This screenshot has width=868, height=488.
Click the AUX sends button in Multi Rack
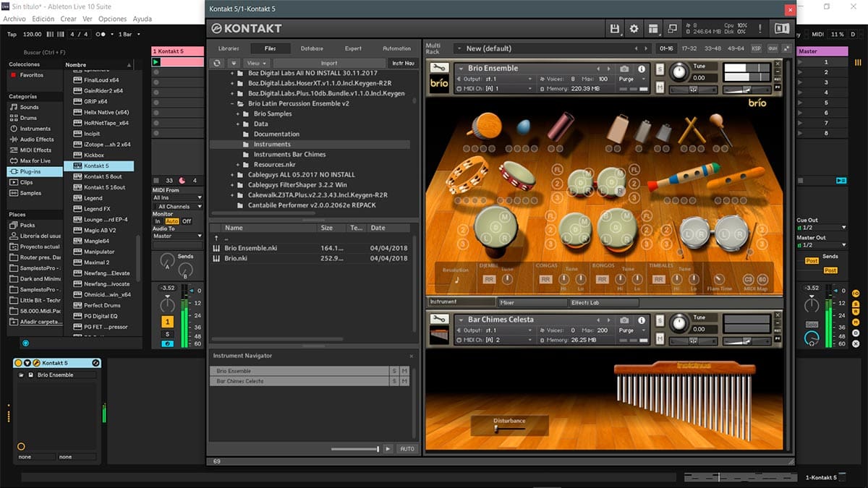coord(773,48)
